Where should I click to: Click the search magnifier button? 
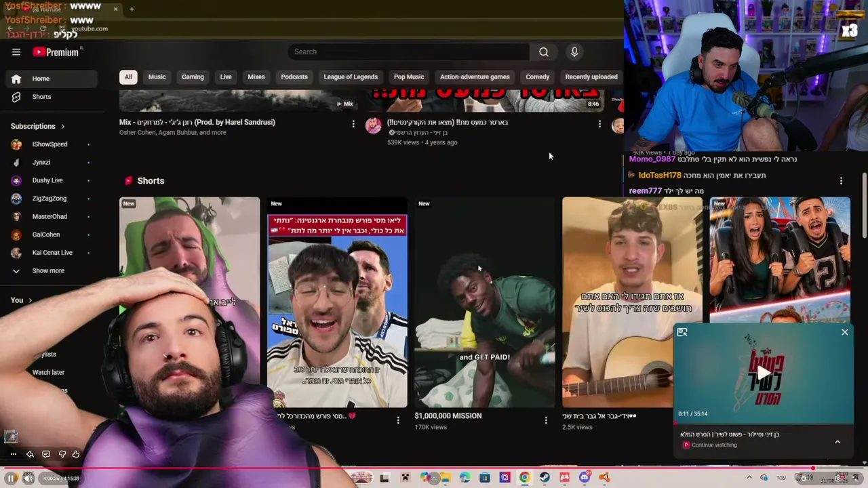(x=543, y=52)
